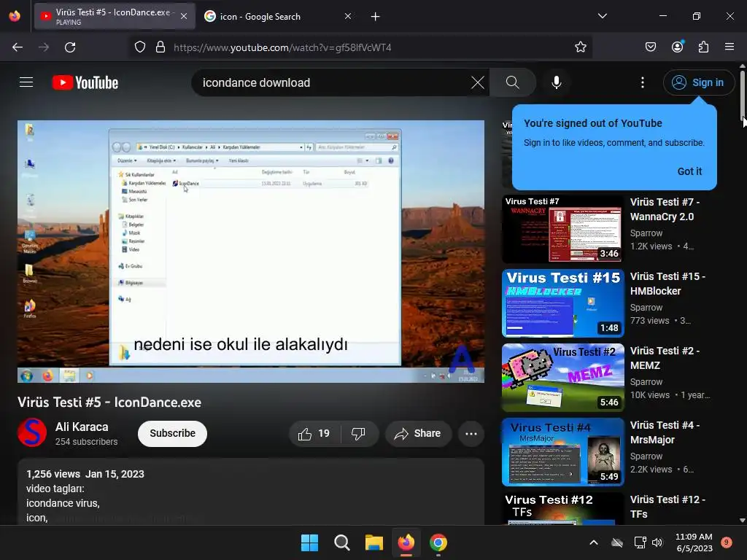Open Virüs Testi #12 - TFs title

668,507
